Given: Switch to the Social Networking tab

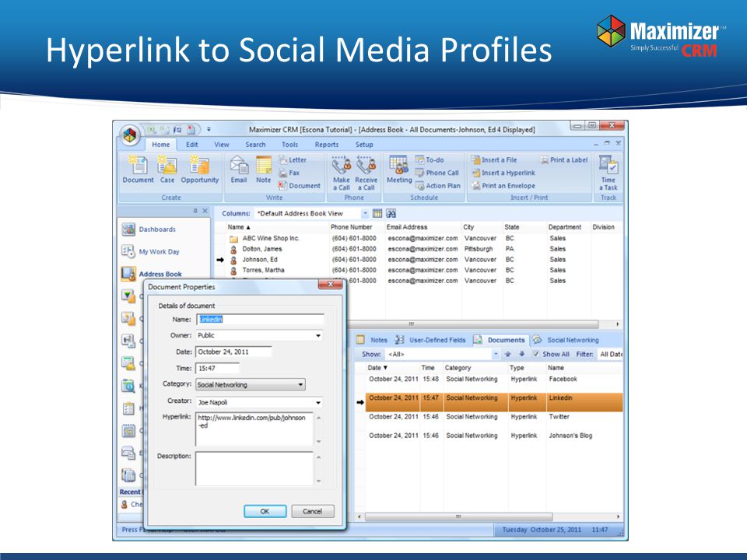Looking at the screenshot, I should point(566,340).
